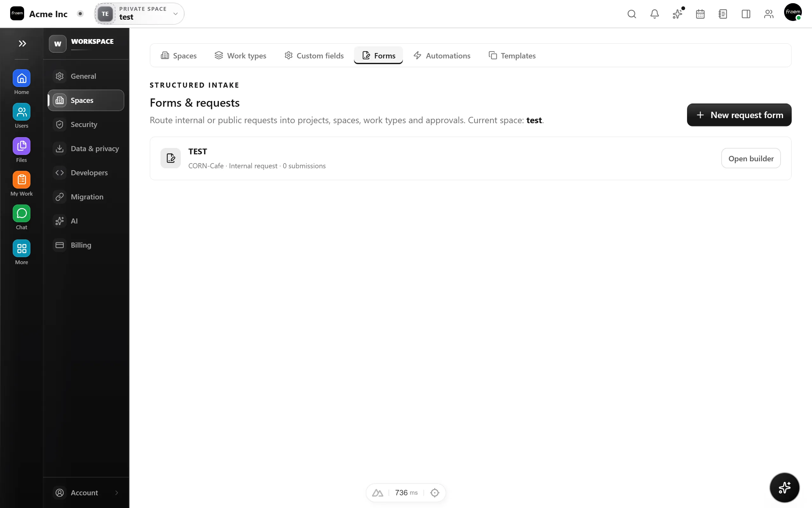Open the calendar icon in top bar
Image resolution: width=812 pixels, height=508 pixels.
click(x=700, y=14)
